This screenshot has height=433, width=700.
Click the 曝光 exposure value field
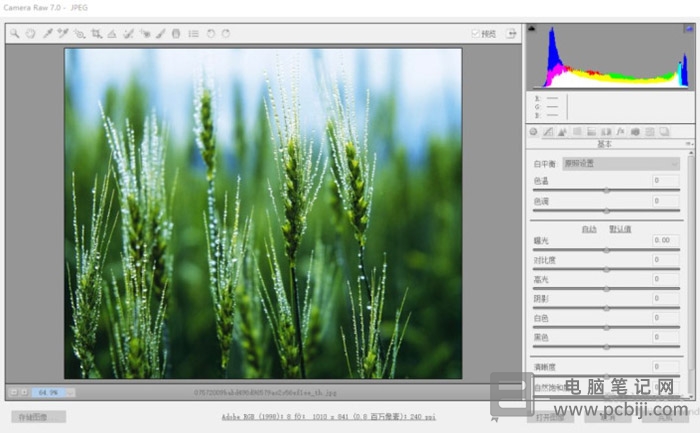(666, 240)
